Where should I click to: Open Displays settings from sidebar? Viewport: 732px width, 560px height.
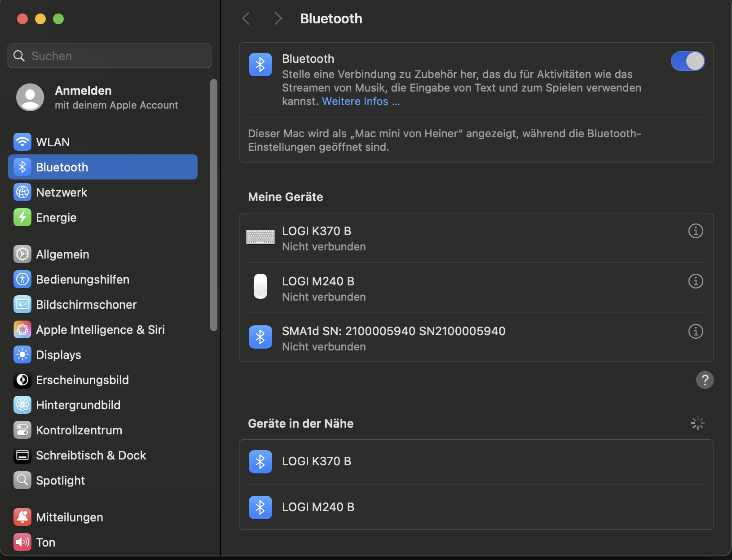(58, 355)
